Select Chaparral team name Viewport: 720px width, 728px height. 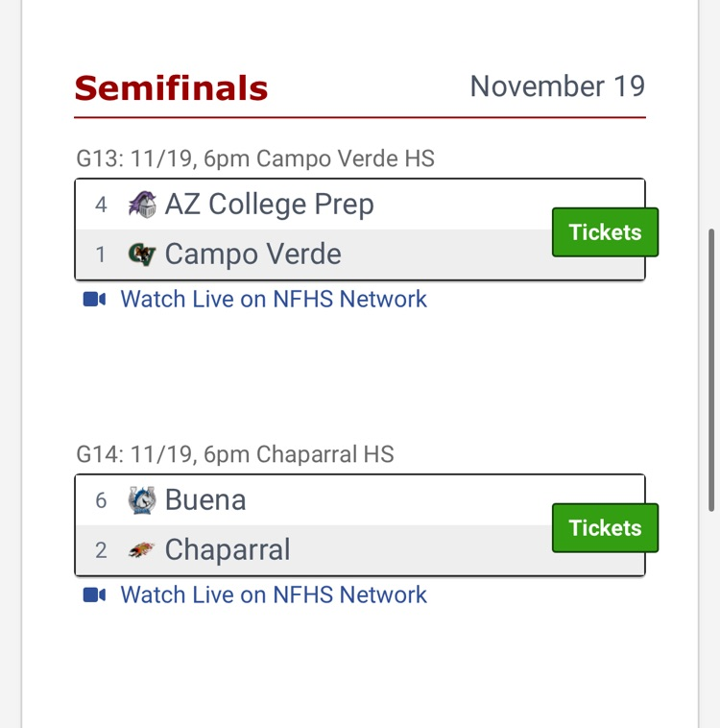228,550
